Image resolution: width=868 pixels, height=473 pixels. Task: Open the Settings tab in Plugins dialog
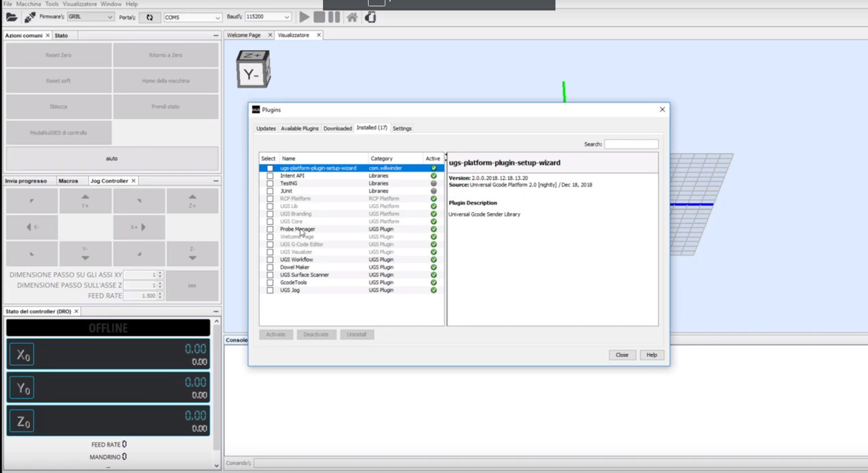click(402, 128)
